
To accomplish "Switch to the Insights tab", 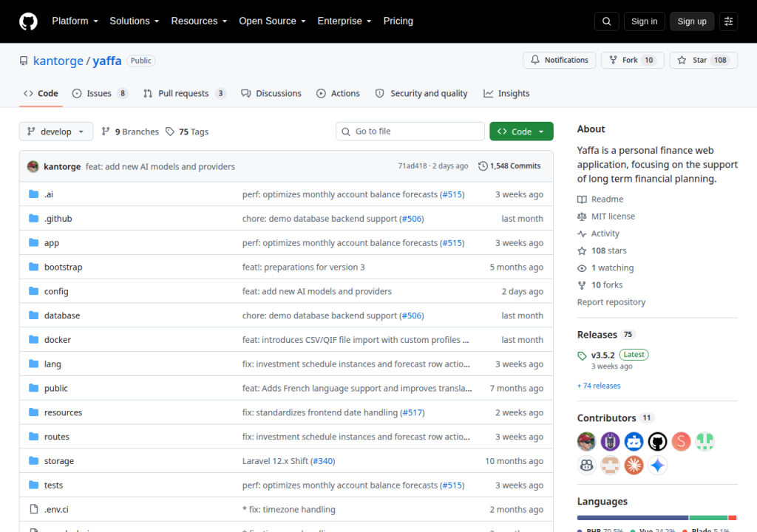I will pyautogui.click(x=506, y=94).
